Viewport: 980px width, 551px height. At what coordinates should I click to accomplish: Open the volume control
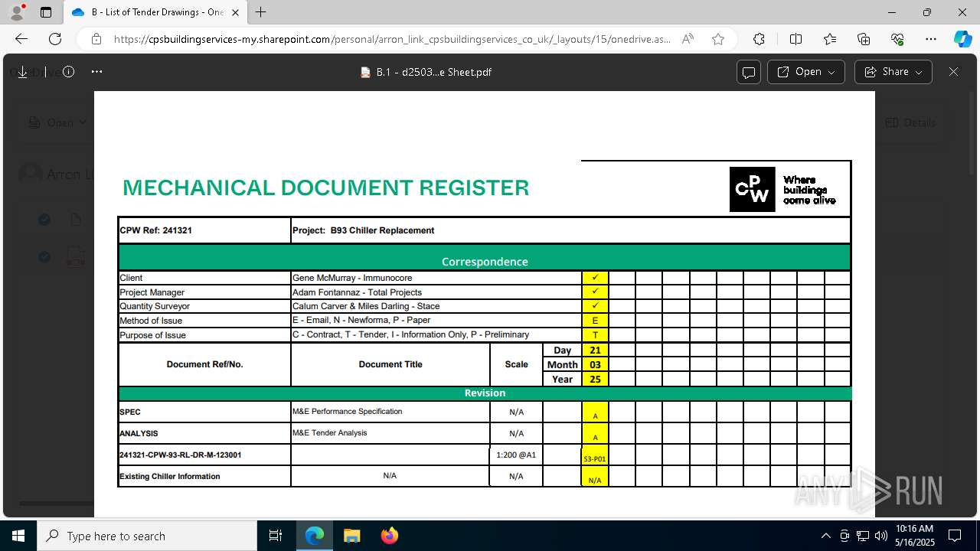pyautogui.click(x=881, y=536)
